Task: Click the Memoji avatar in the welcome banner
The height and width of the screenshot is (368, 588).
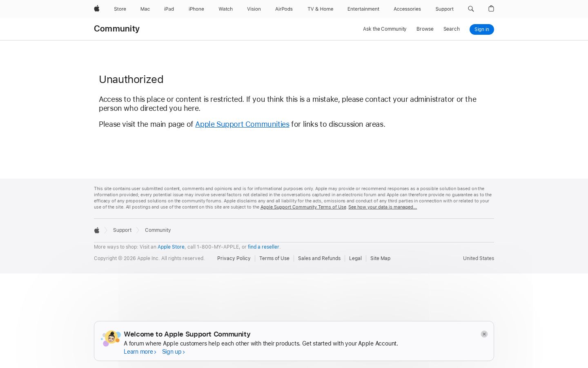Action: (x=111, y=338)
